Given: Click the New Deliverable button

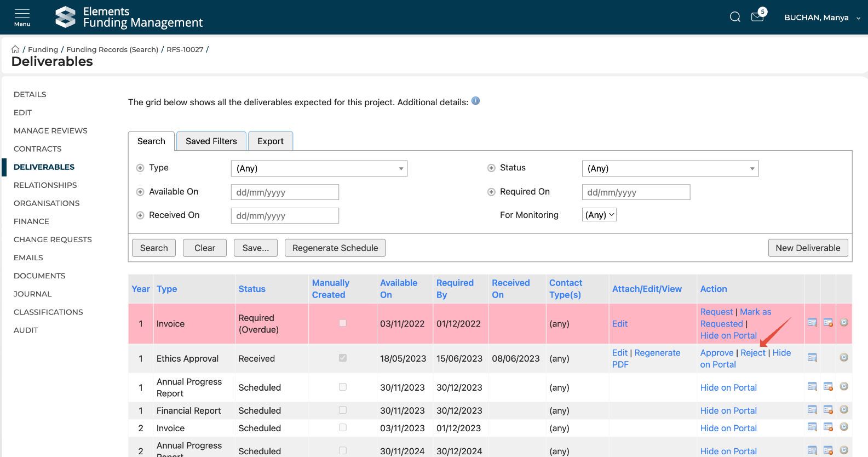Looking at the screenshot, I should point(808,248).
